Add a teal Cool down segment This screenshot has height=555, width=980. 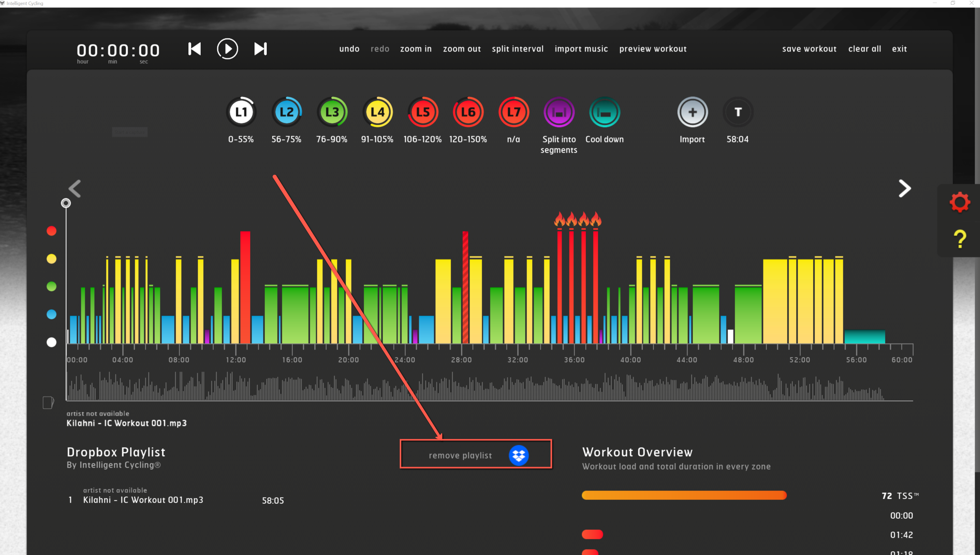(x=604, y=113)
